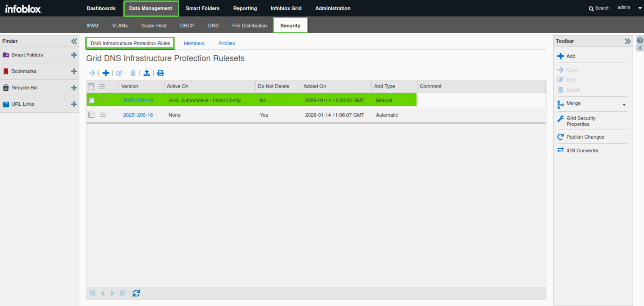The image size is (644, 306).
Task: Click the Smart Folders icon in Finder
Action: point(6,55)
